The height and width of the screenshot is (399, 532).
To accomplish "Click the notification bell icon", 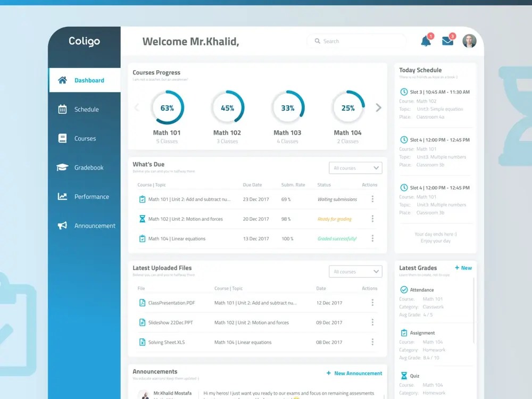I will [x=426, y=41].
